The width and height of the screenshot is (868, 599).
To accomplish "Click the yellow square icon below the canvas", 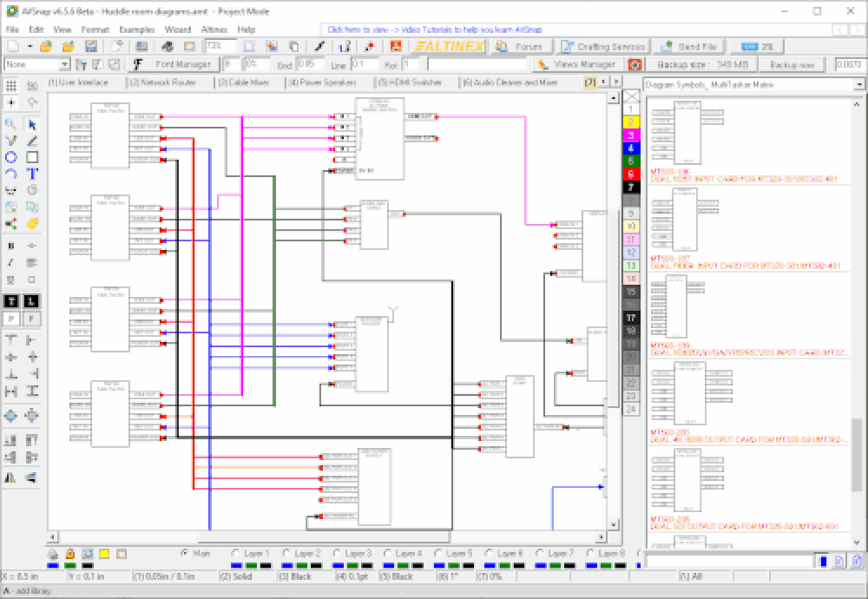I will [x=104, y=554].
